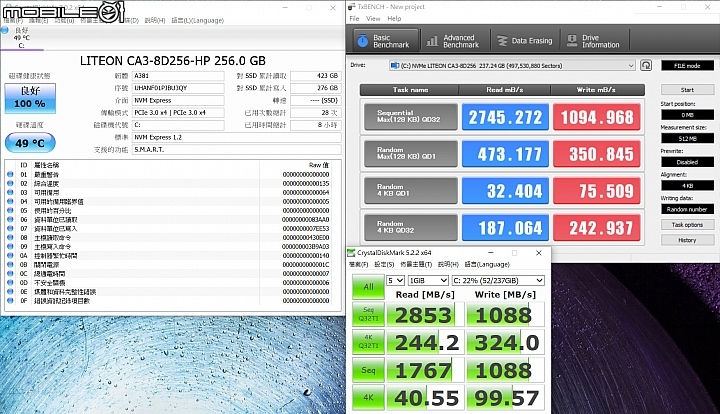Viewport: 720px width, 414px height.
Task: Open the Measurement size 512 MB selector
Action: (687, 138)
